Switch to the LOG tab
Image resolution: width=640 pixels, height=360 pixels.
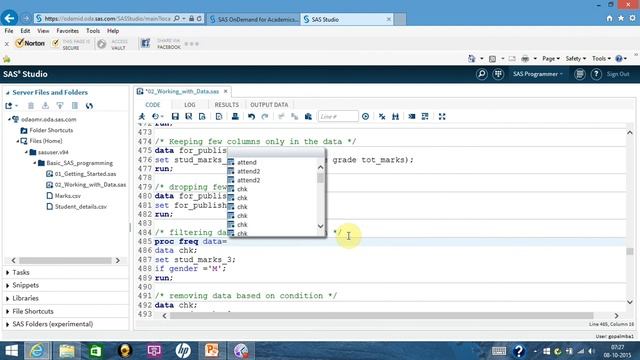190,105
